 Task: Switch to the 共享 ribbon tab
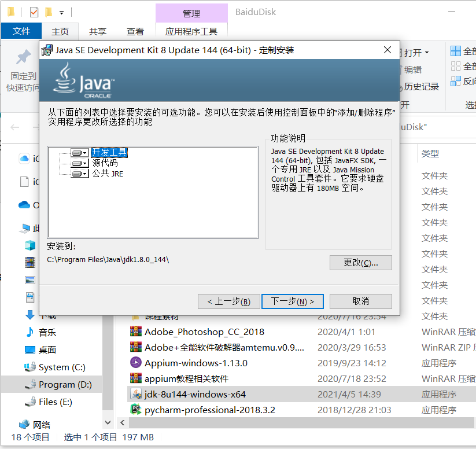coord(98,31)
